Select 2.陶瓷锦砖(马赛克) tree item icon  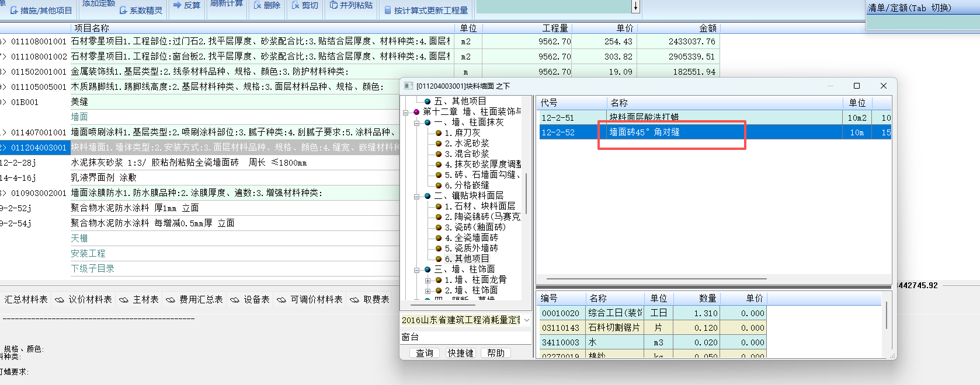click(439, 217)
